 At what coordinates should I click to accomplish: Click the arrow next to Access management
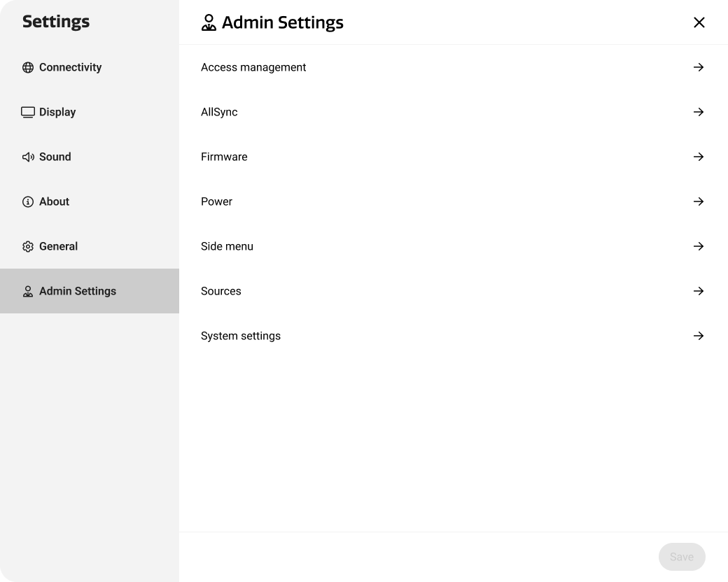coord(699,67)
